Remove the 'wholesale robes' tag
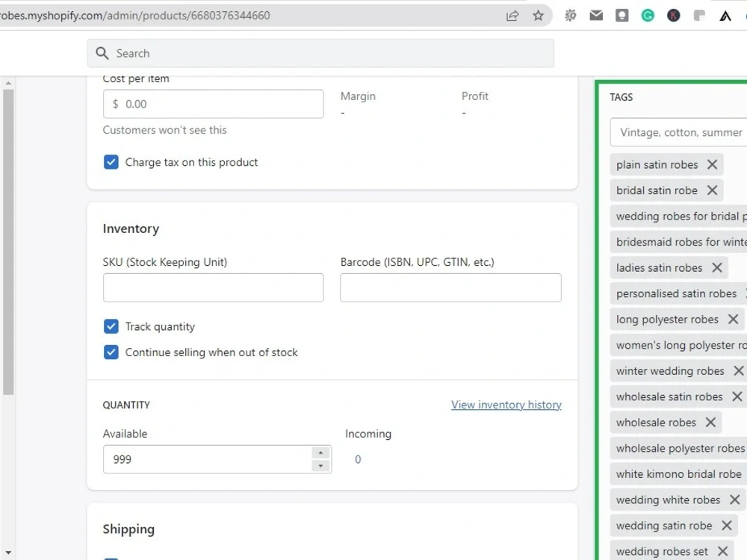The height and width of the screenshot is (560, 747). (710, 423)
